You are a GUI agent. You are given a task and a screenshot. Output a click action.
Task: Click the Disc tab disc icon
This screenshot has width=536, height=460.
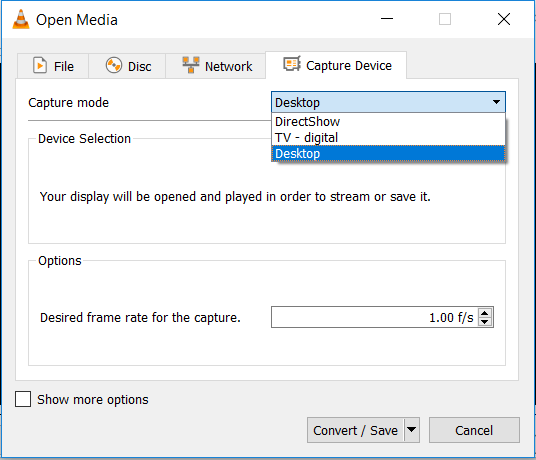(x=113, y=65)
